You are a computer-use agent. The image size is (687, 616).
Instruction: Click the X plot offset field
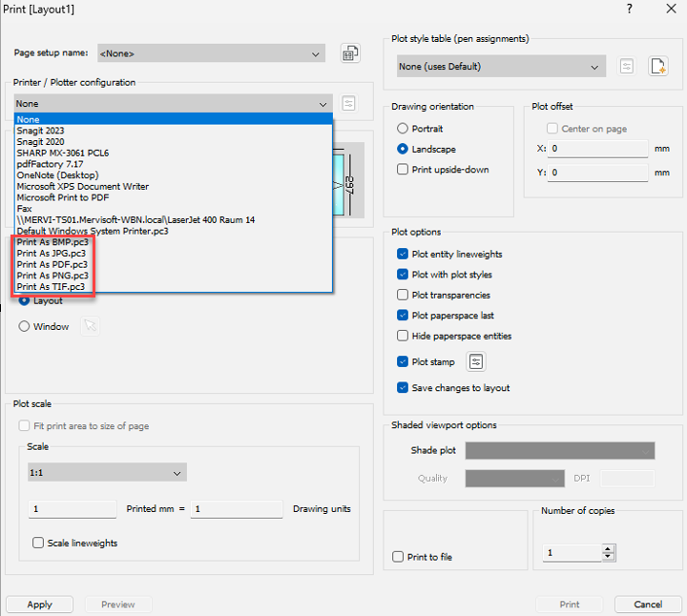point(597,149)
